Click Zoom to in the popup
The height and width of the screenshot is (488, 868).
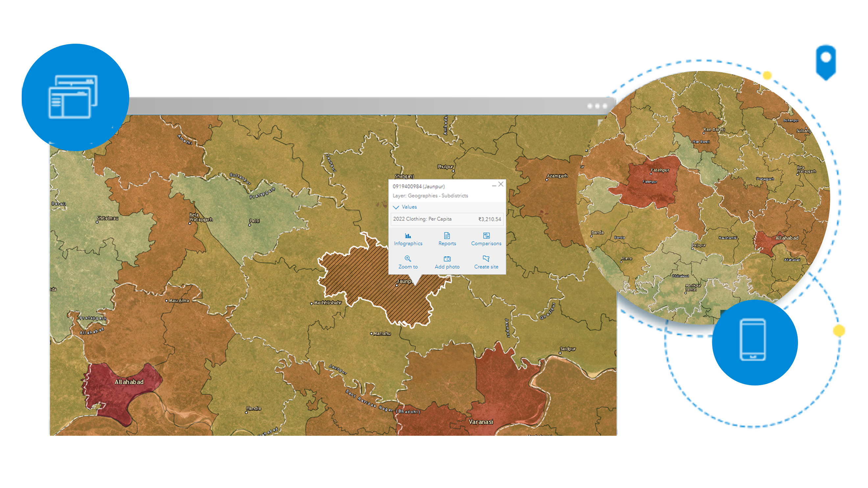(408, 262)
